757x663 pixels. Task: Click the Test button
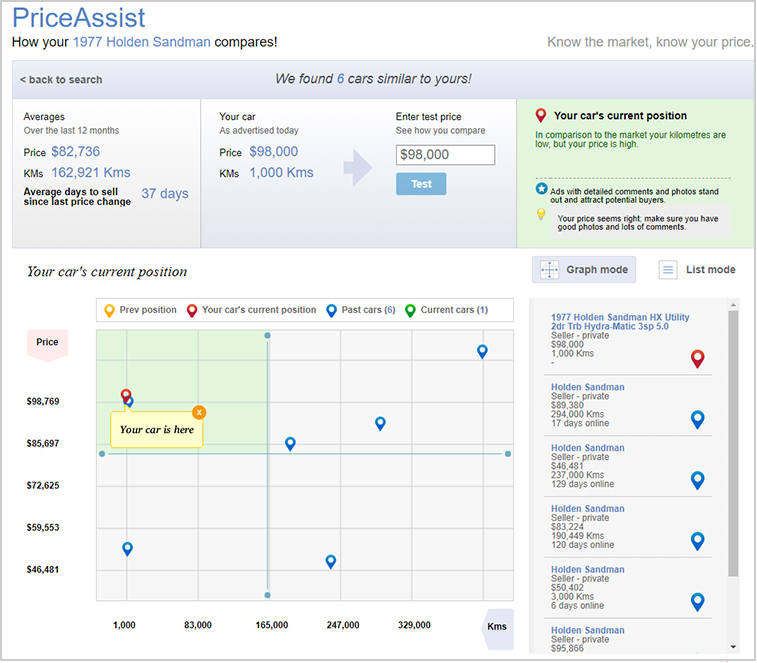coord(421,184)
